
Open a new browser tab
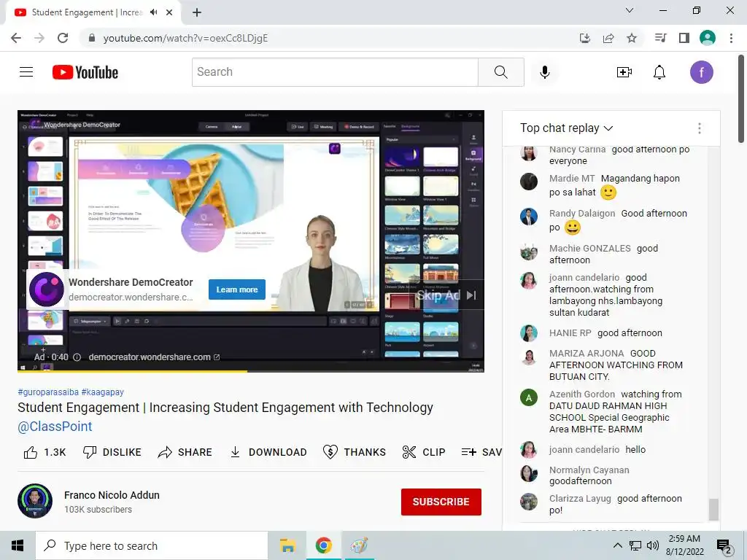point(197,12)
